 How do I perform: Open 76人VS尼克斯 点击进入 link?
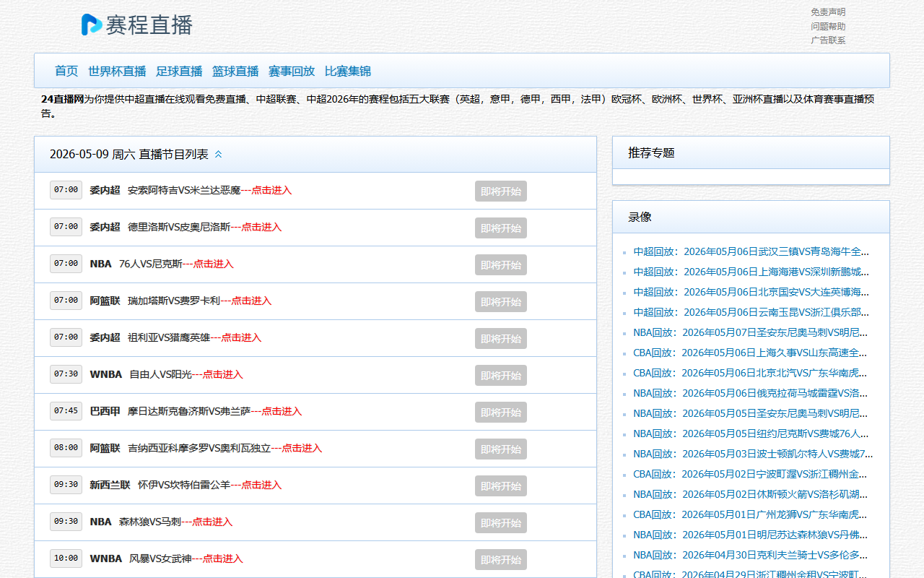pos(214,264)
